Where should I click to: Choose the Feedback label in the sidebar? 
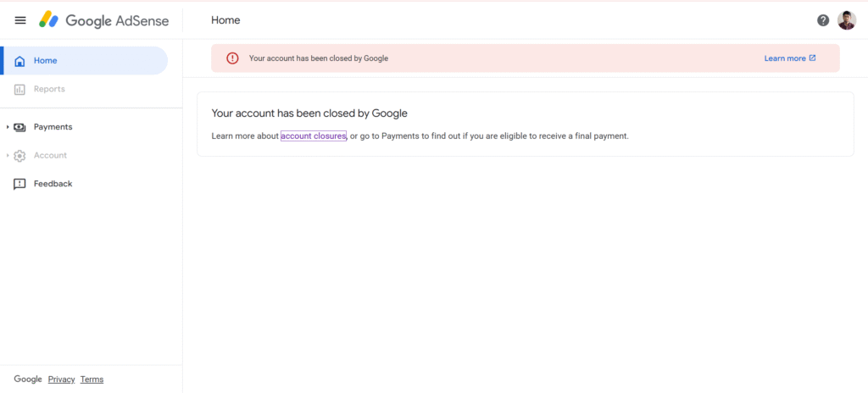(53, 184)
